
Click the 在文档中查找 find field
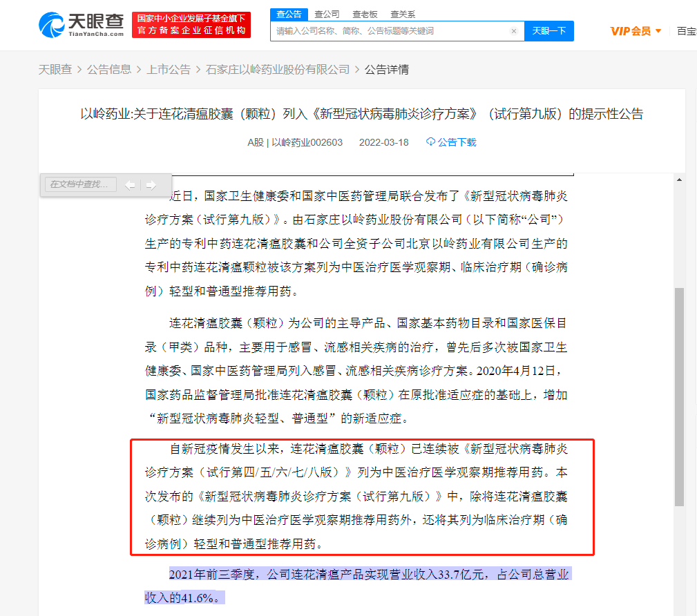click(x=80, y=184)
